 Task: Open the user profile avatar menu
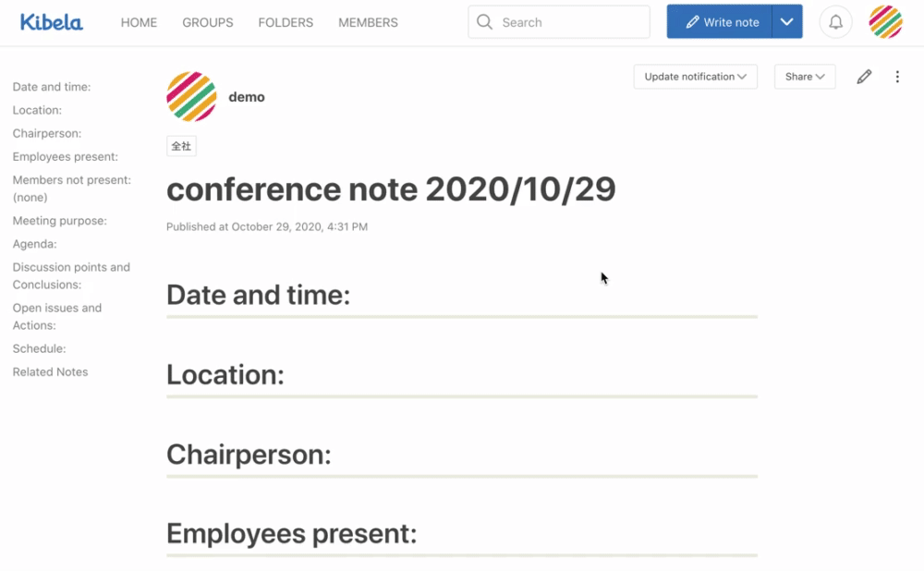[x=885, y=22]
